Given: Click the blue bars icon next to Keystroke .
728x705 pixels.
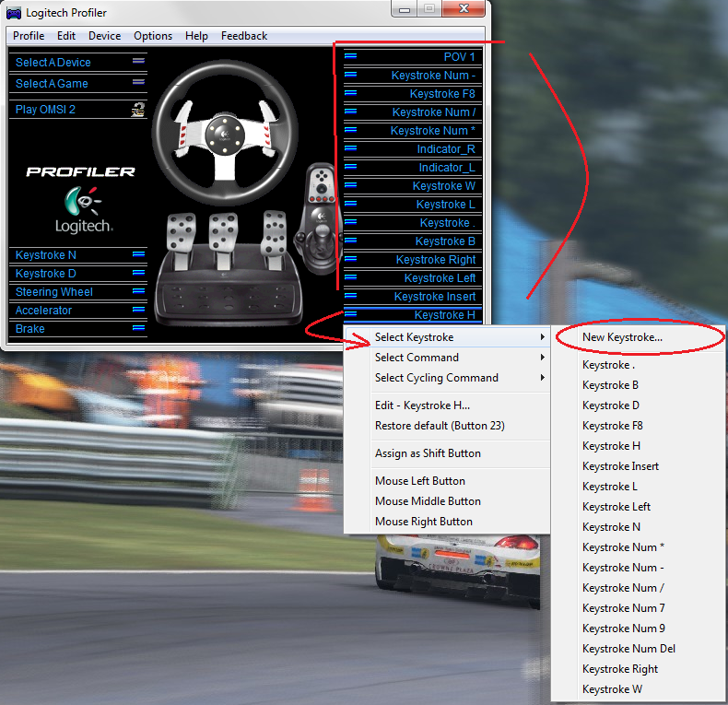Looking at the screenshot, I should click(350, 222).
